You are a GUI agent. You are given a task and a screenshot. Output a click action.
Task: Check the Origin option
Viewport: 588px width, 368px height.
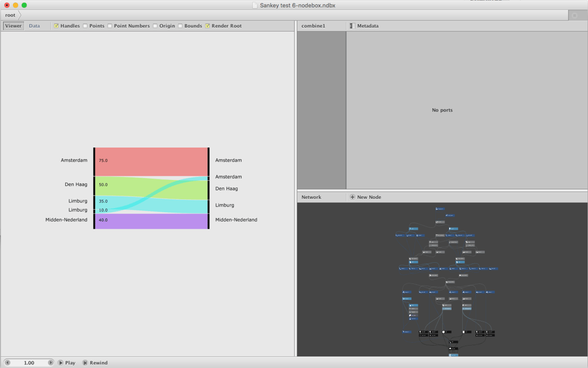(x=155, y=26)
